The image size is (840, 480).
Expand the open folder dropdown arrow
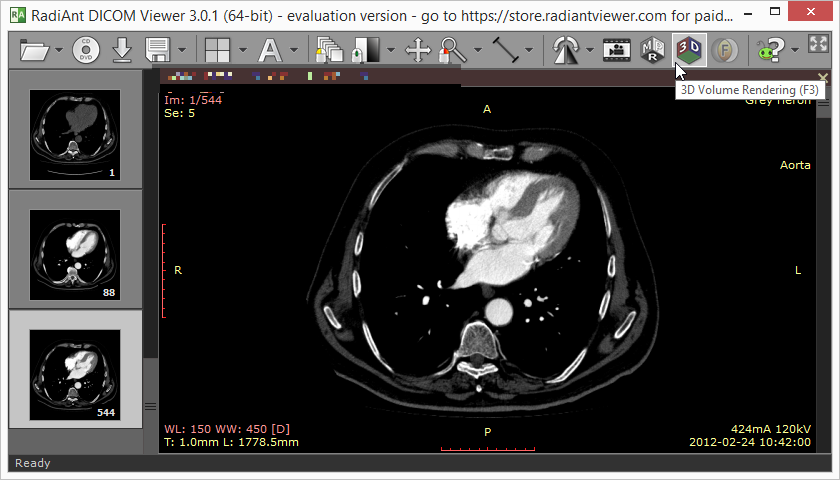(x=59, y=50)
